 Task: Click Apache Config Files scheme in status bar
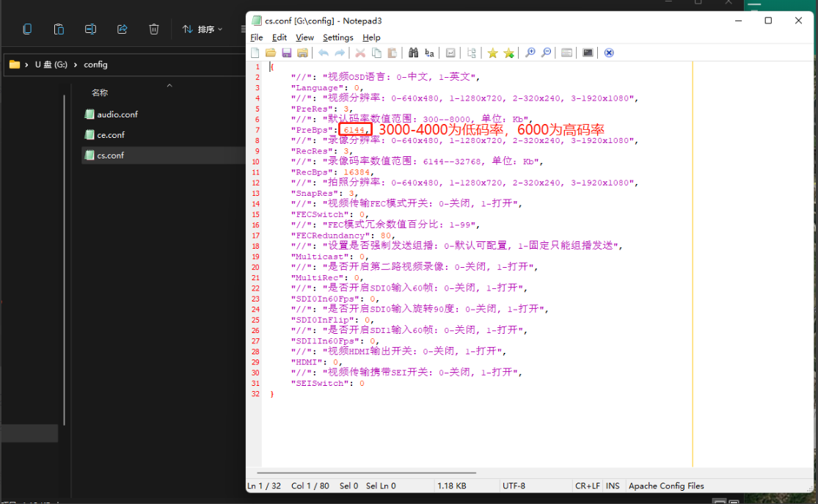click(666, 486)
